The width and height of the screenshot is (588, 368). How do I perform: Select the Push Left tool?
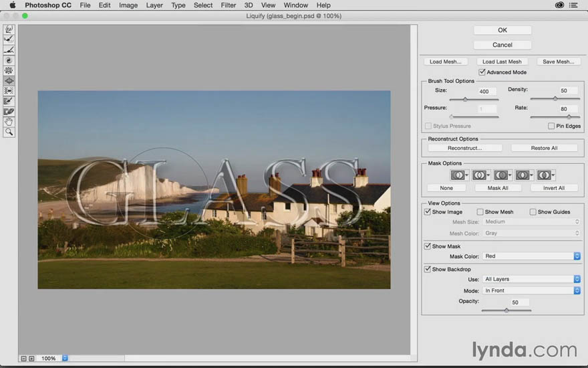tap(9, 91)
